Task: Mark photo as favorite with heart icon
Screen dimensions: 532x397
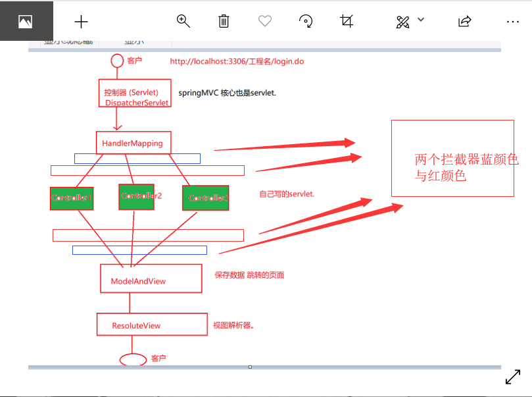Action: point(264,21)
